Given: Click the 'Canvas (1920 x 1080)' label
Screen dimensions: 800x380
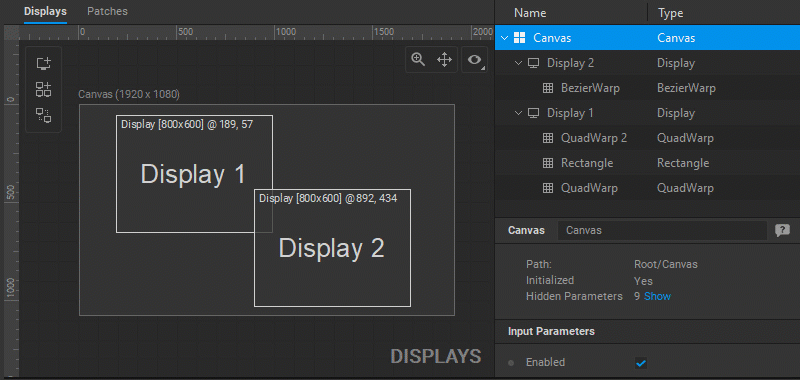Looking at the screenshot, I should [x=129, y=94].
